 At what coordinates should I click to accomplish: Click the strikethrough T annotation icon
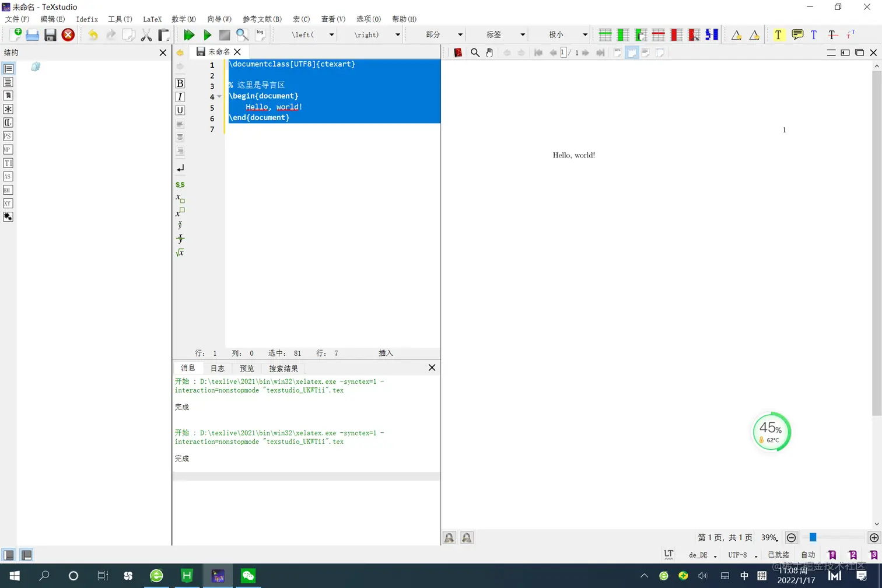point(832,35)
